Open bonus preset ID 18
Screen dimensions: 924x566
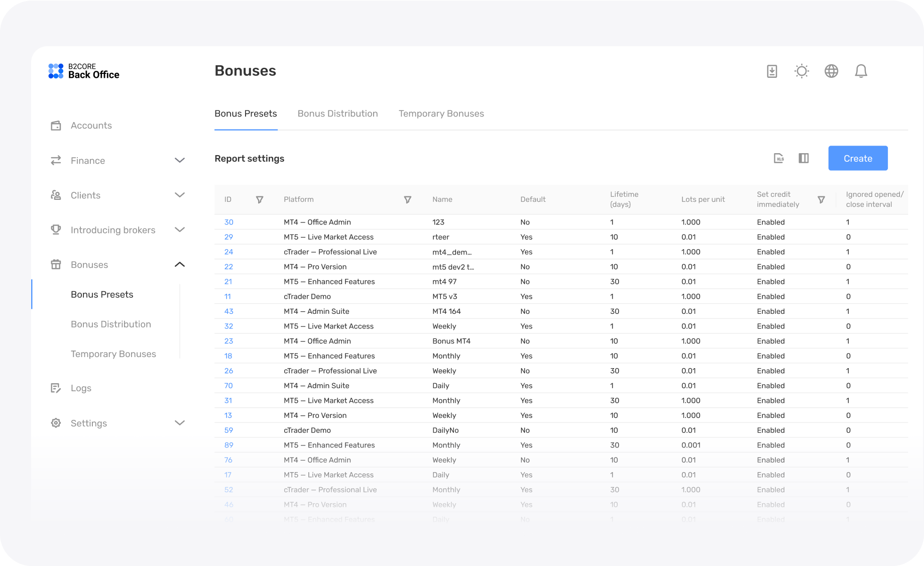228,356
